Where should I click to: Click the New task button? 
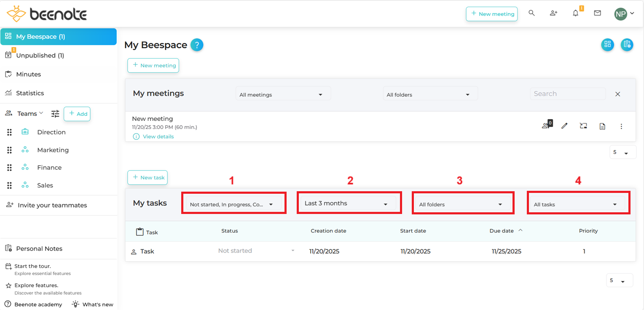pyautogui.click(x=148, y=177)
